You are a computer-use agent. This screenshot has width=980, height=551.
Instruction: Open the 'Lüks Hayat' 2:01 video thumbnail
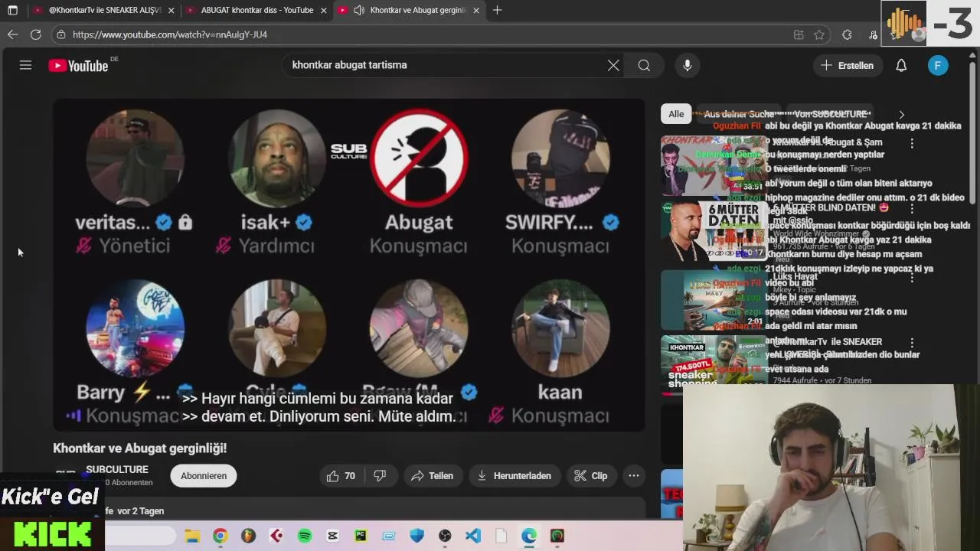point(714,298)
